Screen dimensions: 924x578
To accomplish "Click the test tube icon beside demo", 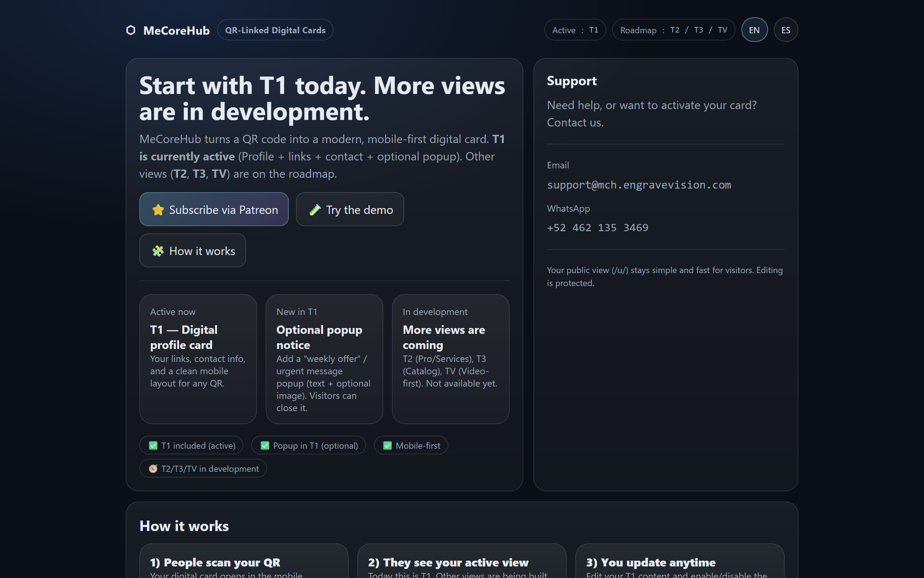I will click(x=315, y=210).
